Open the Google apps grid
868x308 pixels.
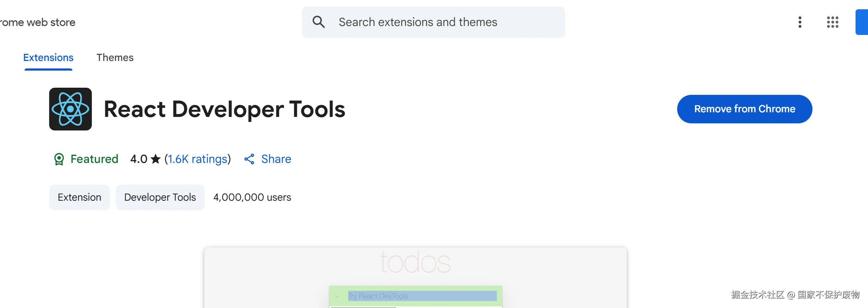point(832,22)
